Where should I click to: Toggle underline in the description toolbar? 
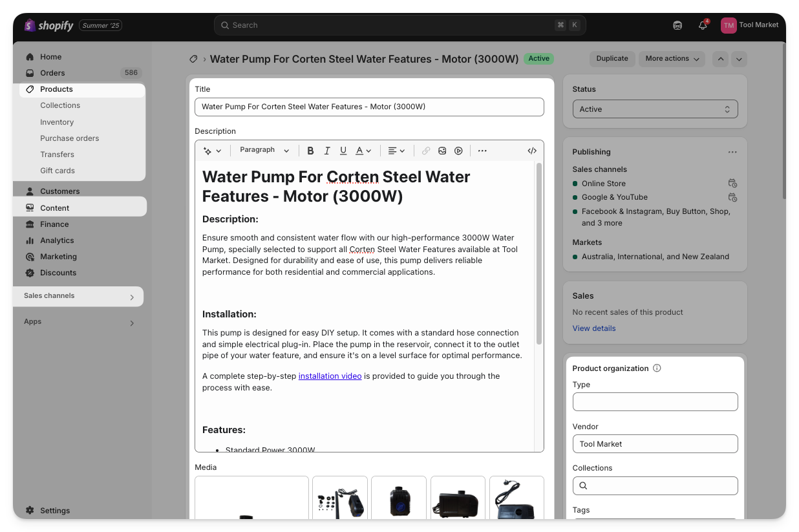tap(343, 151)
